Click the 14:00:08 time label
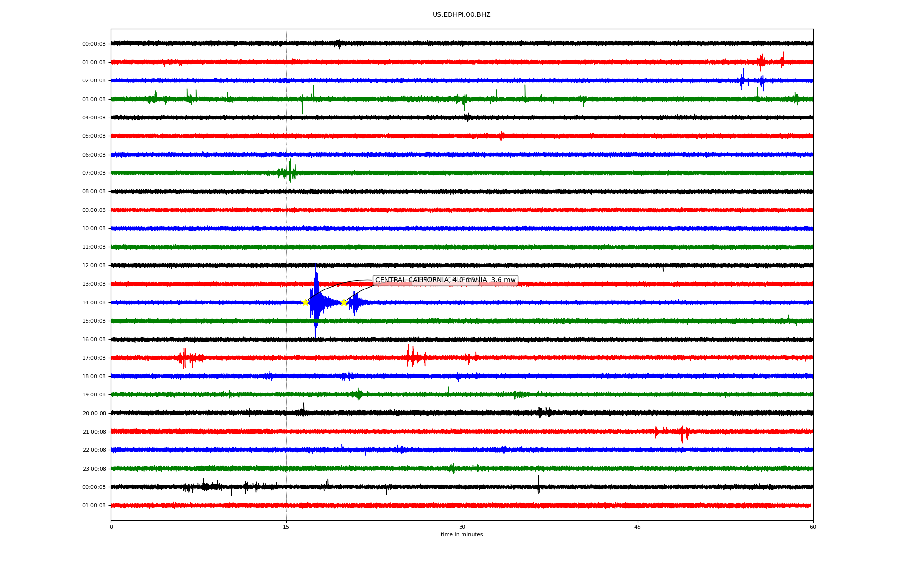 pos(94,302)
